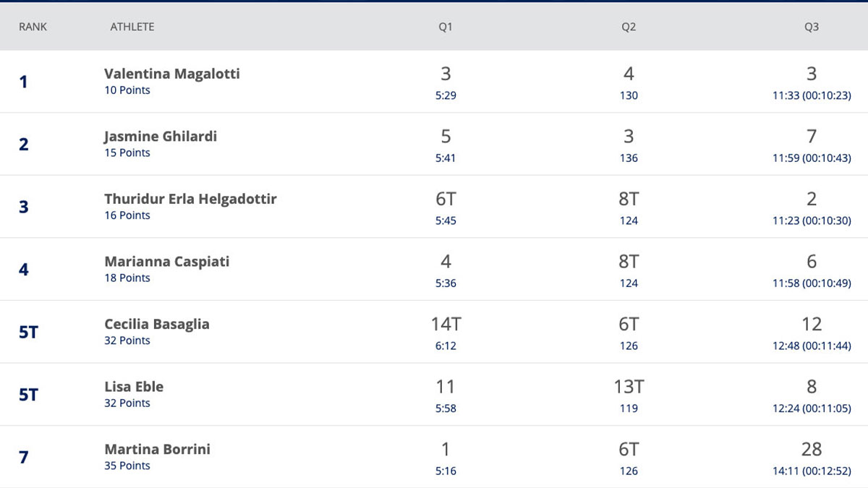This screenshot has width=868, height=488.
Task: Select athlete Thuridur Erla Helgadottir
Action: [190, 199]
